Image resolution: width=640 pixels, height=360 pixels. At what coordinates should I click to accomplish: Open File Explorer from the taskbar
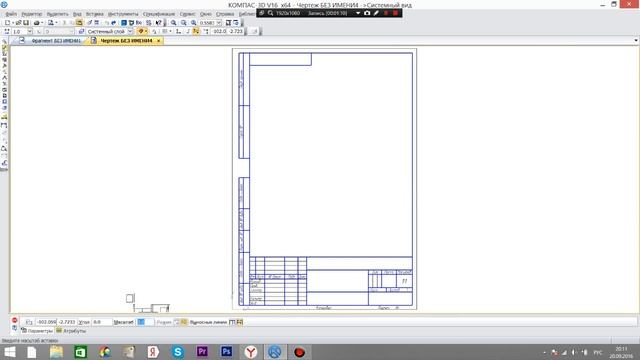click(x=56, y=352)
